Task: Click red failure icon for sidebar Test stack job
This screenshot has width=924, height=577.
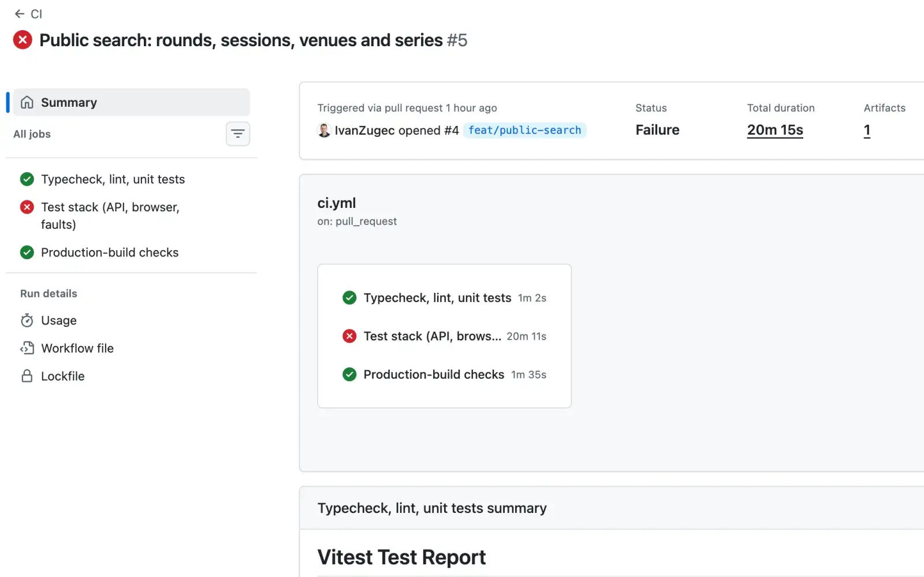Action: point(27,207)
